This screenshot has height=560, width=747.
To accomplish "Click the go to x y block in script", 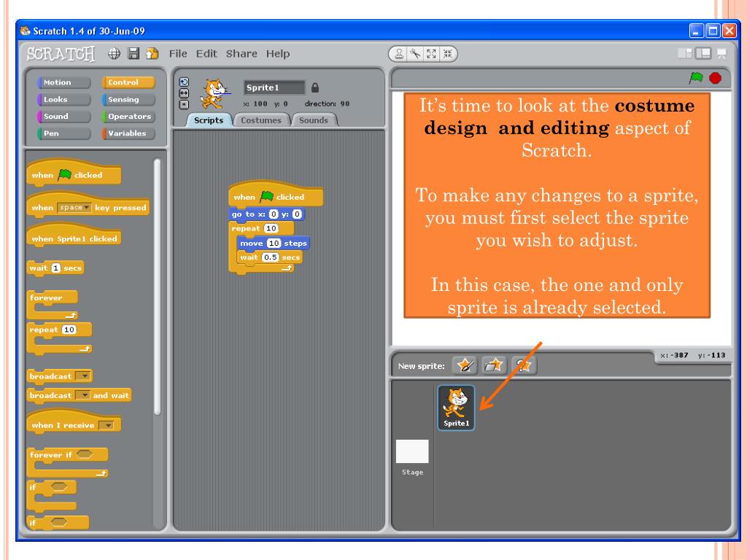I will pyautogui.click(x=266, y=214).
